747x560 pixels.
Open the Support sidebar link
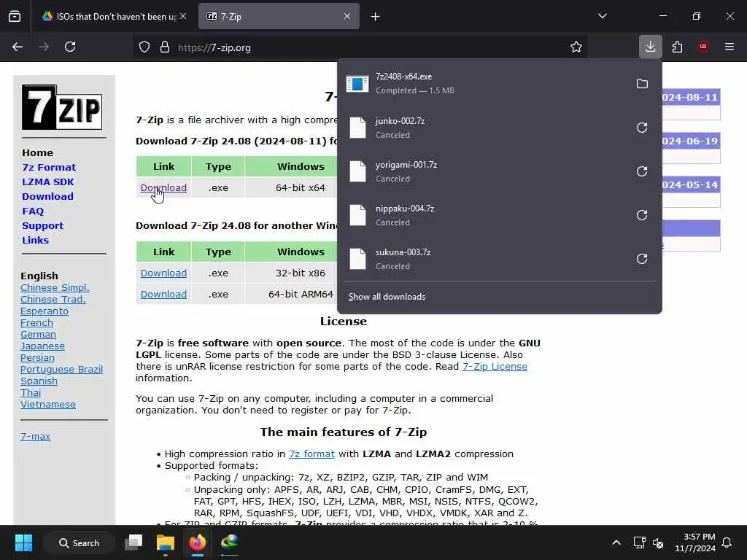tap(42, 226)
